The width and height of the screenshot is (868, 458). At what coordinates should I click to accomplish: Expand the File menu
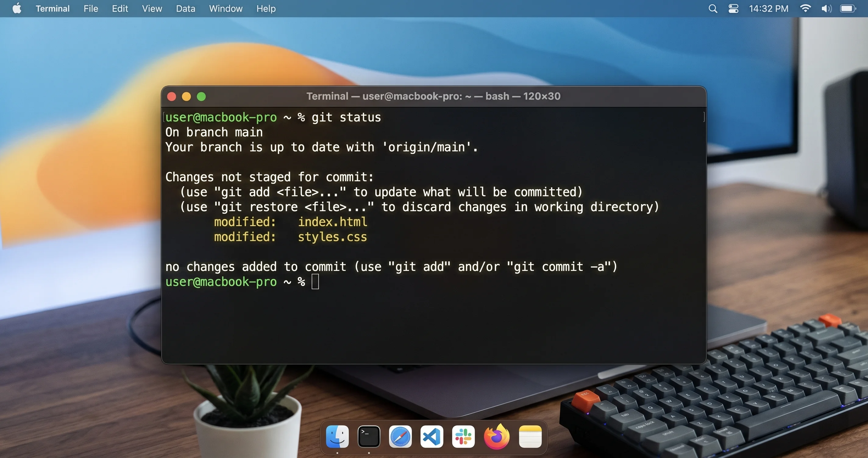(x=91, y=9)
